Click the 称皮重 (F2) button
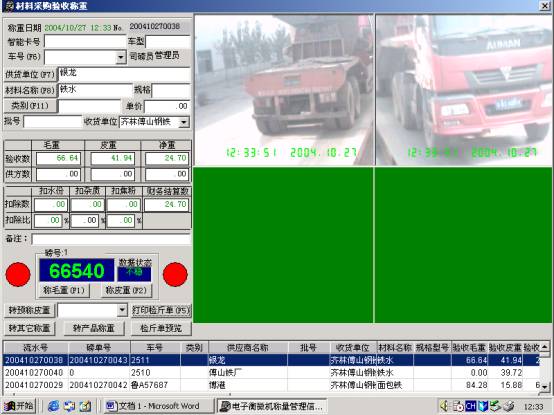This screenshot has width=554, height=415. point(126,290)
